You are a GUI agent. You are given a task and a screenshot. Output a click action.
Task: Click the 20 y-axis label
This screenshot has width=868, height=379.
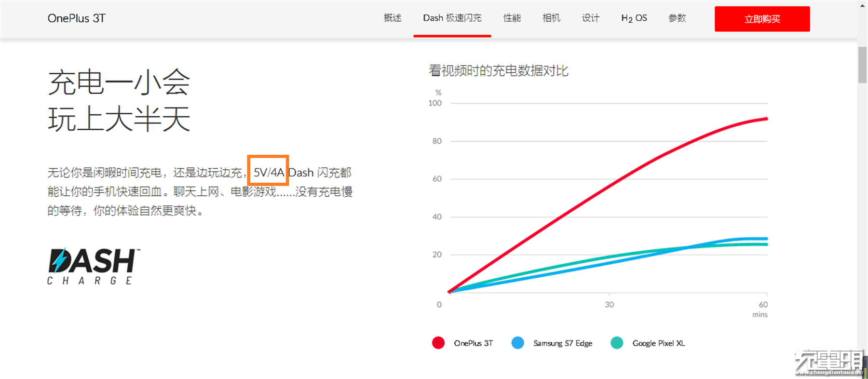click(x=437, y=255)
